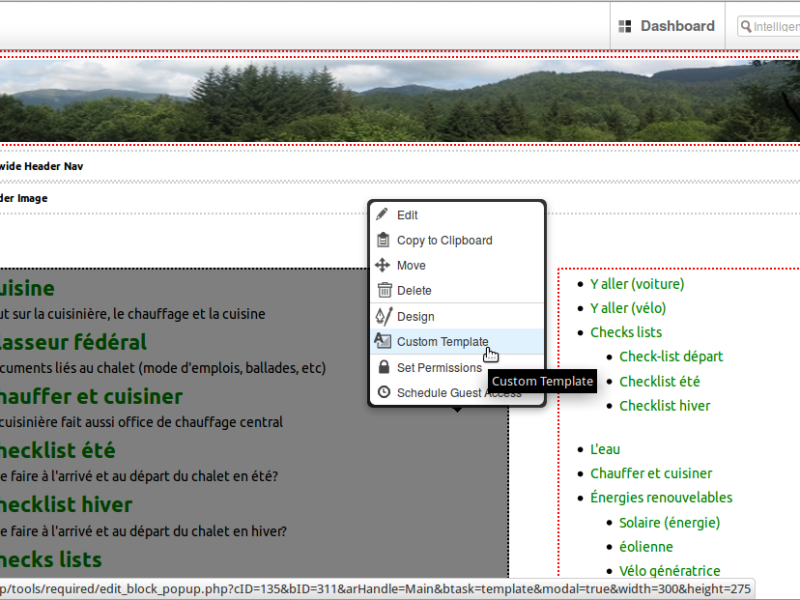Select Copy to Clipboard menu entry

[x=457, y=240]
